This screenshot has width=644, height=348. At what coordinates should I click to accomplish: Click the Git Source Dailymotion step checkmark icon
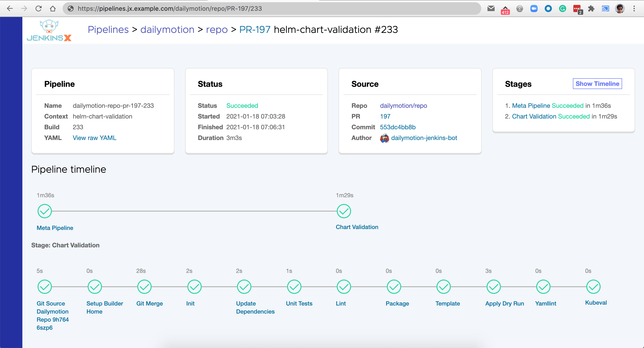[x=45, y=287]
